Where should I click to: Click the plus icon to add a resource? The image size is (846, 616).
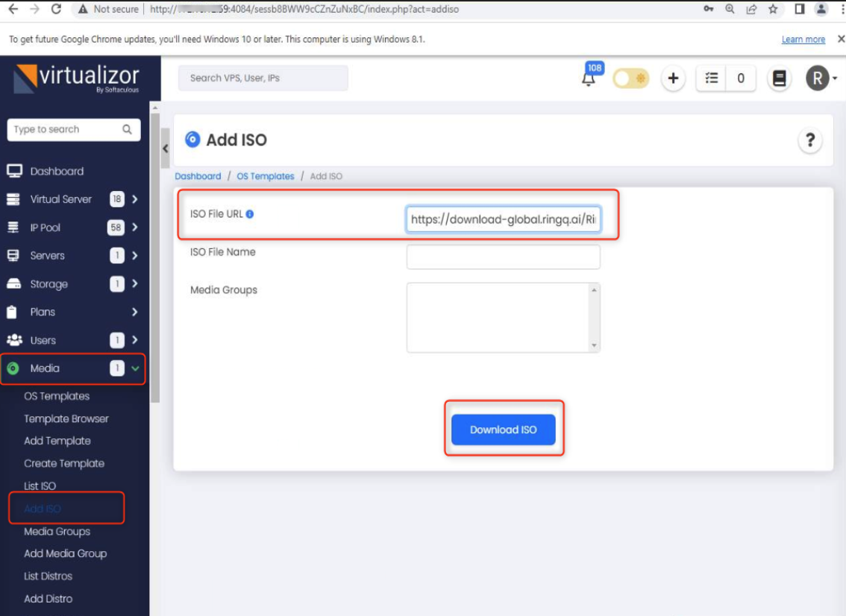pos(673,76)
